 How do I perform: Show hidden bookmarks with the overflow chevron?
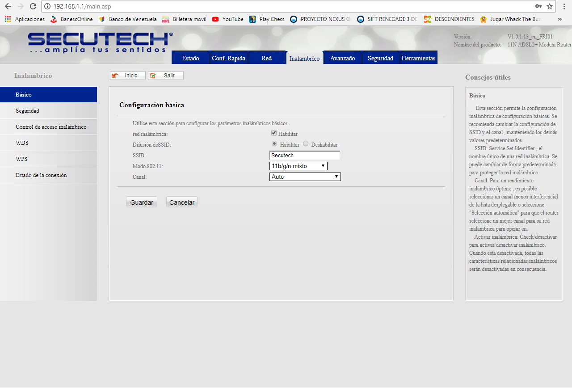[559, 19]
